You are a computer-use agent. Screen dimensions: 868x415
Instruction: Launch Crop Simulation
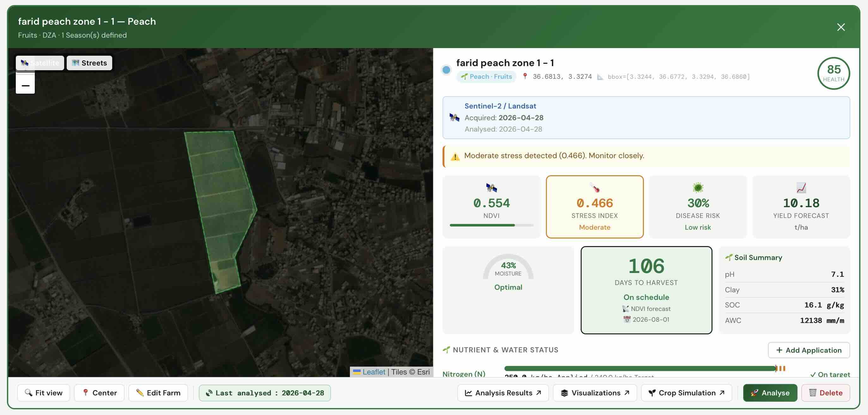(686, 393)
